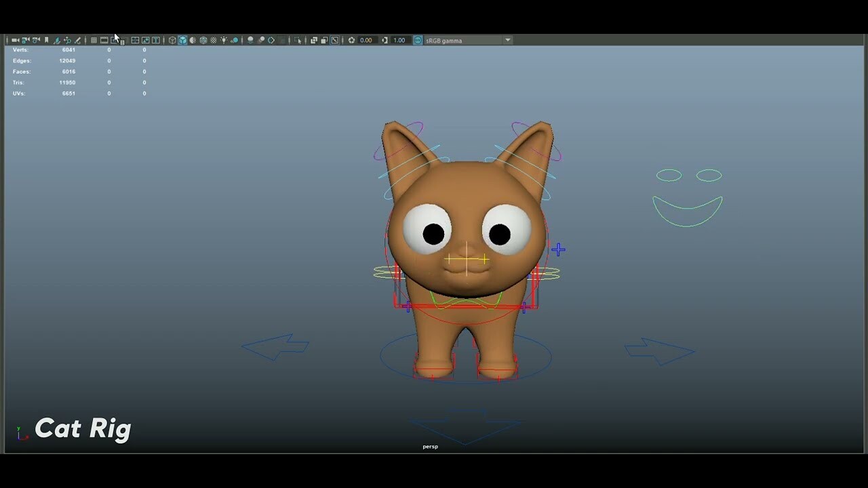Activate the Isolate Select icon
Screen dimensions: 868x488
pyautogui.click(x=298, y=40)
